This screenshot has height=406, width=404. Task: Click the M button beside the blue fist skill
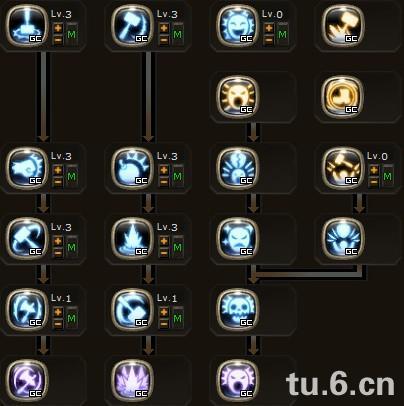72,176
